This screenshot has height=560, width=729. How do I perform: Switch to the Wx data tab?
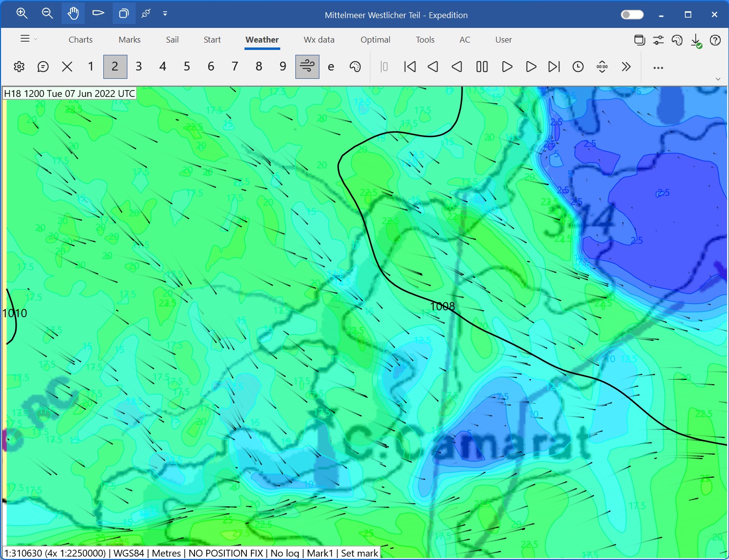point(319,40)
